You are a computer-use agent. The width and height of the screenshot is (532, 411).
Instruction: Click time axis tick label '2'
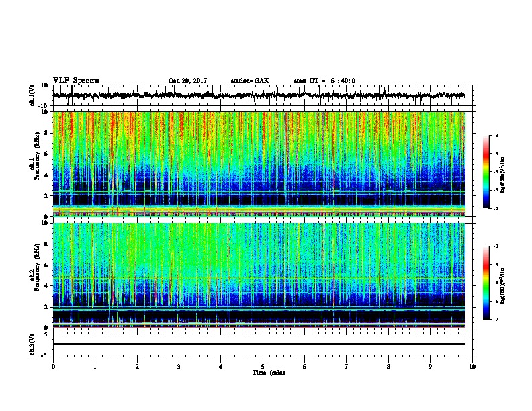[x=137, y=367]
